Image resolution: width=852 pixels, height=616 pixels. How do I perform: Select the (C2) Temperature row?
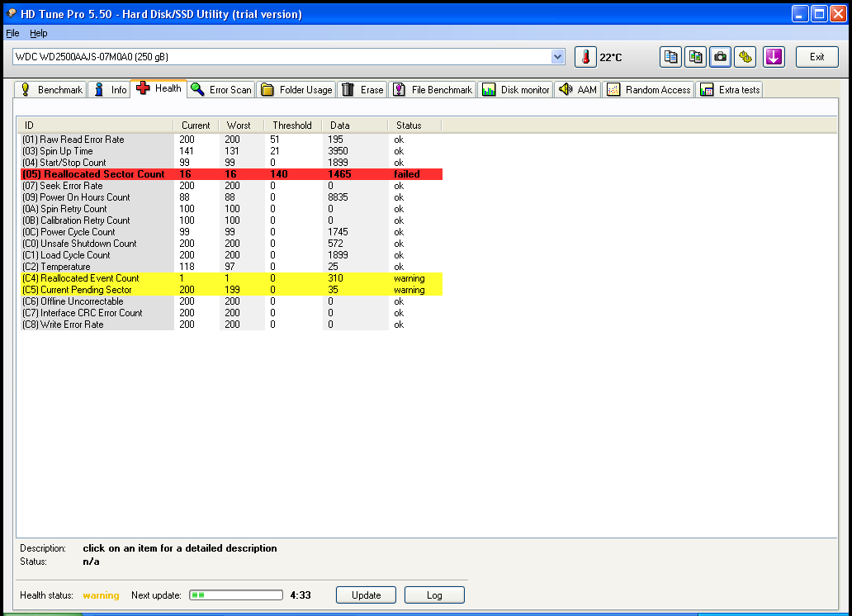[x=231, y=267]
